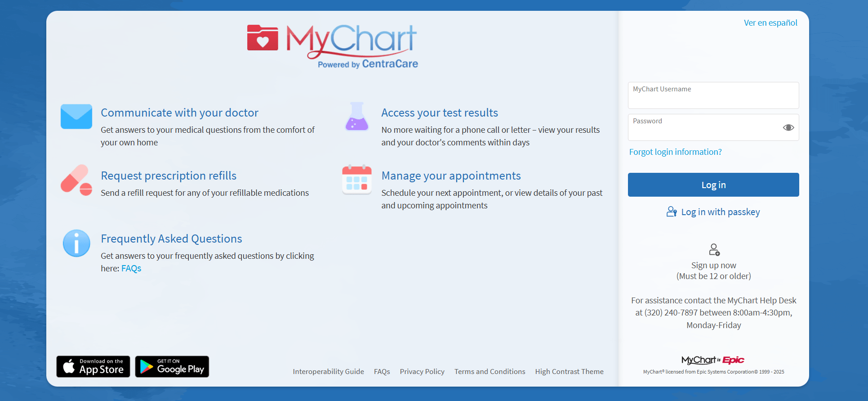The height and width of the screenshot is (401, 868).
Task: Click the calendar appointments icon
Action: (357, 180)
